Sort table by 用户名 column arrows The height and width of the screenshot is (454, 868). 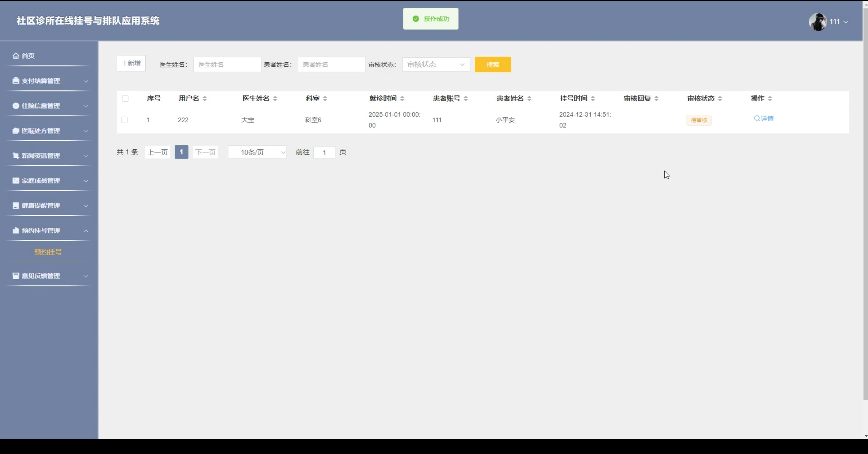204,99
